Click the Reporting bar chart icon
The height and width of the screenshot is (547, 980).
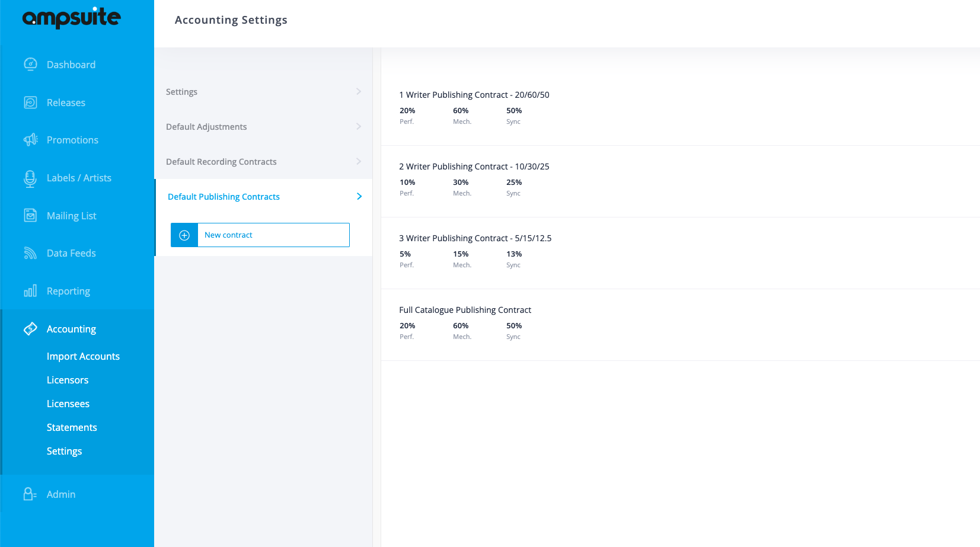coord(30,290)
